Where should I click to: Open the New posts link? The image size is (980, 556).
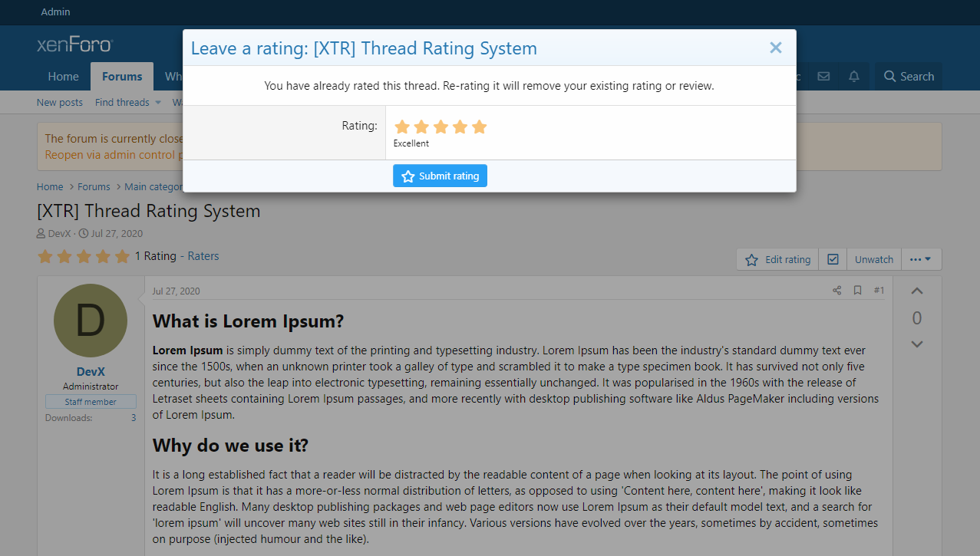point(60,103)
